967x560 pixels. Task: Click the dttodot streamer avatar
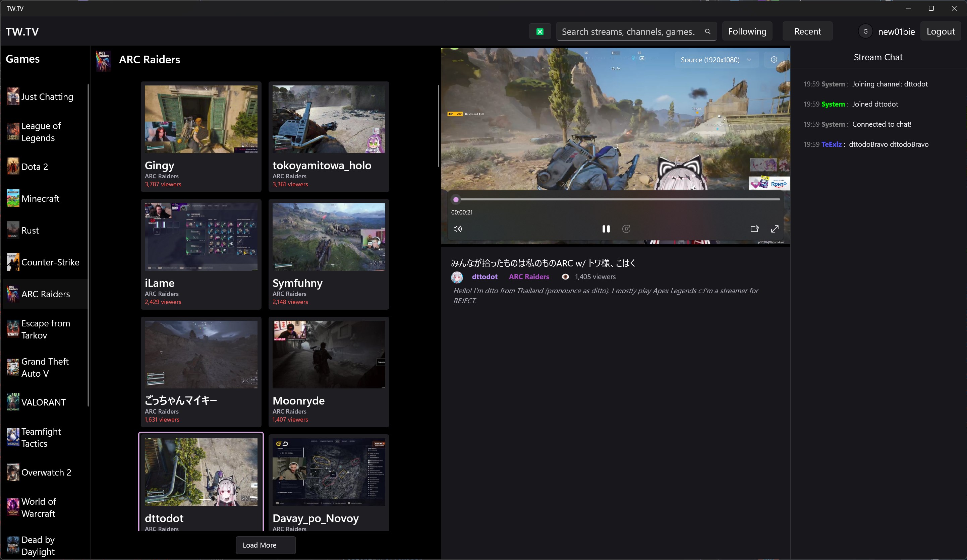click(457, 277)
